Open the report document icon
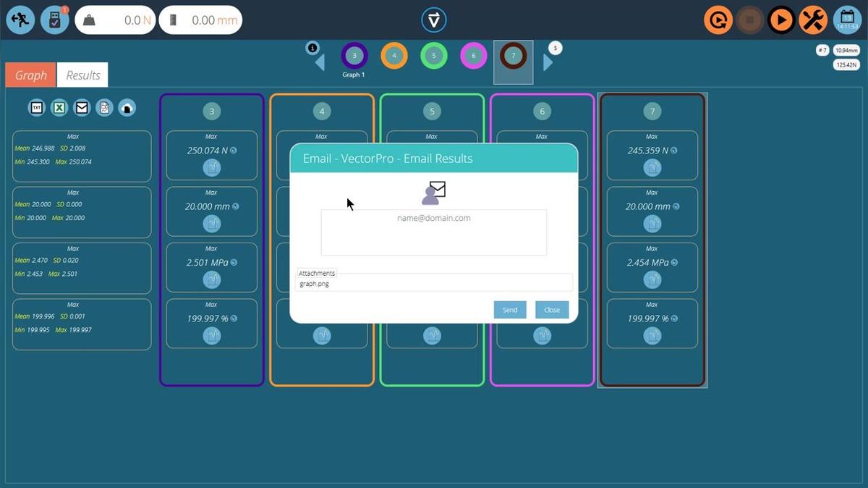This screenshot has width=868, height=488. click(x=104, y=108)
